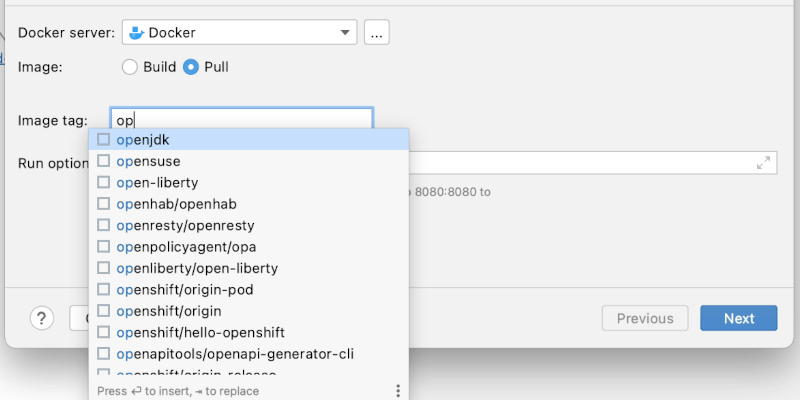Screen dimensions: 800x400
Task: Click the Previous button
Action: pyautogui.click(x=645, y=318)
